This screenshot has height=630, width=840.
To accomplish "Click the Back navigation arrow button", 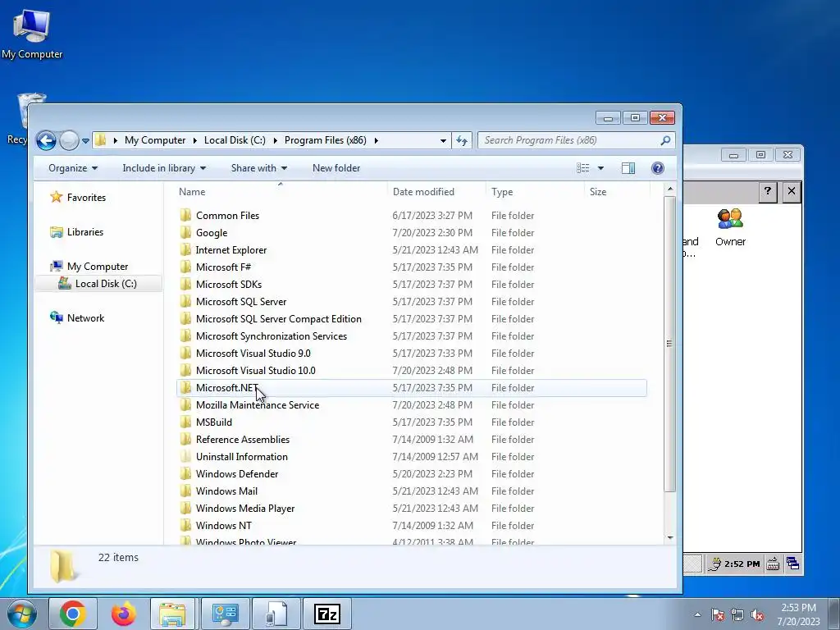I will pos(46,140).
